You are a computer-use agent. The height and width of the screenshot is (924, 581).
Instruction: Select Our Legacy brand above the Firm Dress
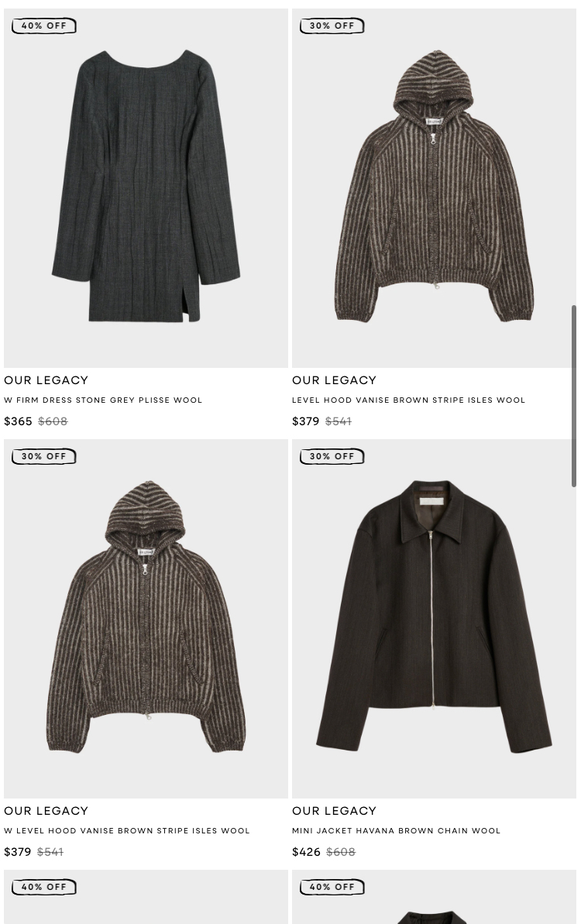pyautogui.click(x=46, y=380)
